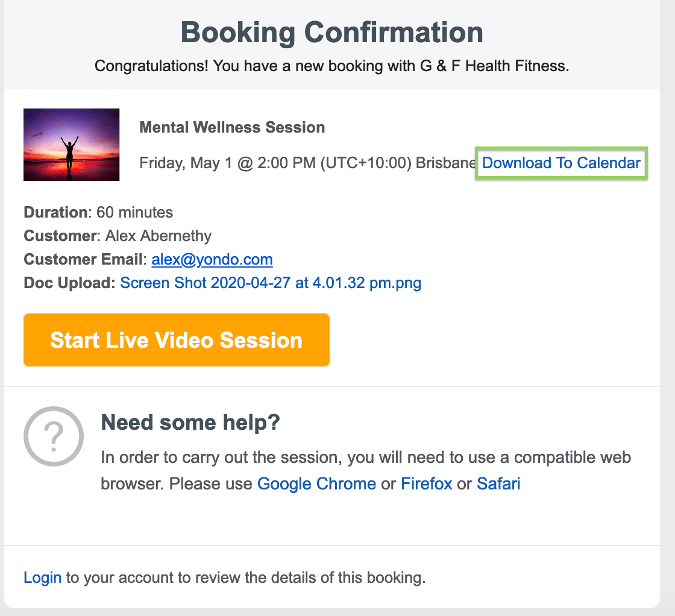
Task: Click the Login link in the footer
Action: (42, 577)
